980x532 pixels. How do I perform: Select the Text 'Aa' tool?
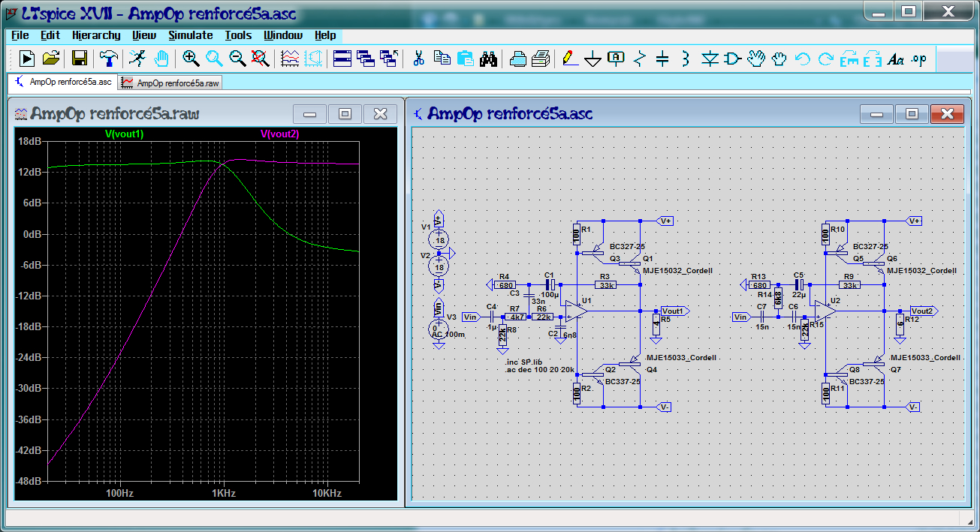pos(896,59)
